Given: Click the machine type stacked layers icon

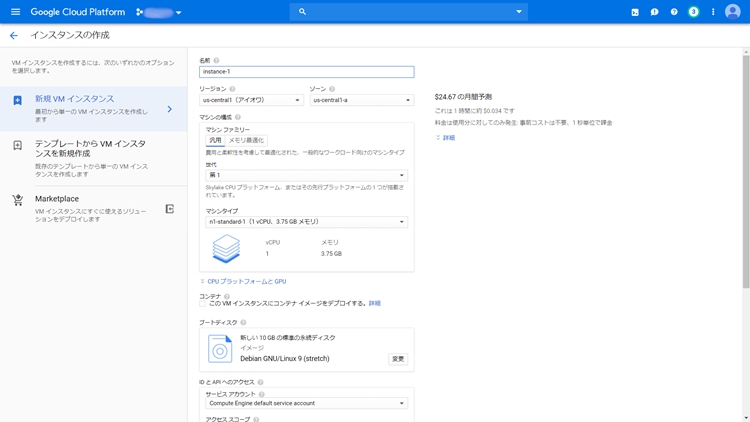Looking at the screenshot, I should [x=226, y=248].
